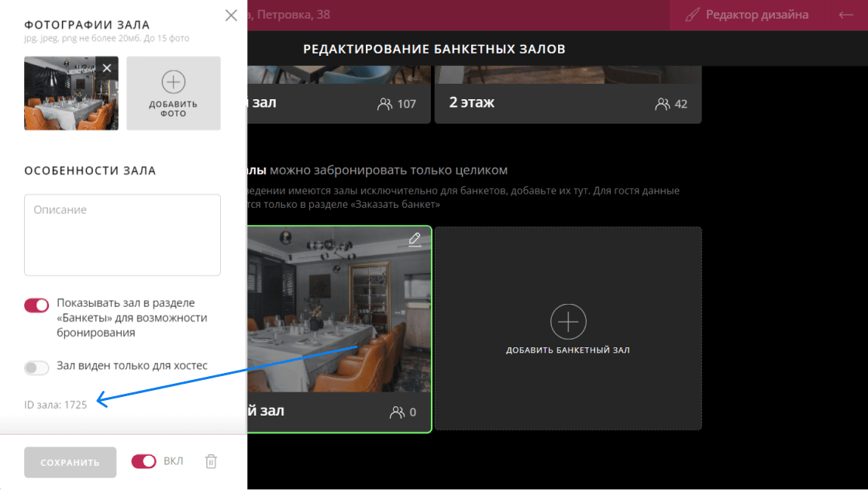Click the guests icon showing 42 on 2 этаж
This screenshot has width=868, height=490.
[x=664, y=102]
